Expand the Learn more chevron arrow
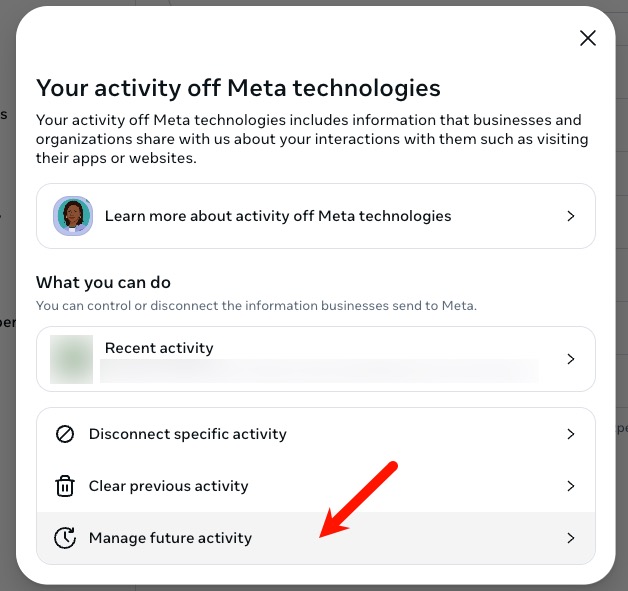 [x=571, y=216]
